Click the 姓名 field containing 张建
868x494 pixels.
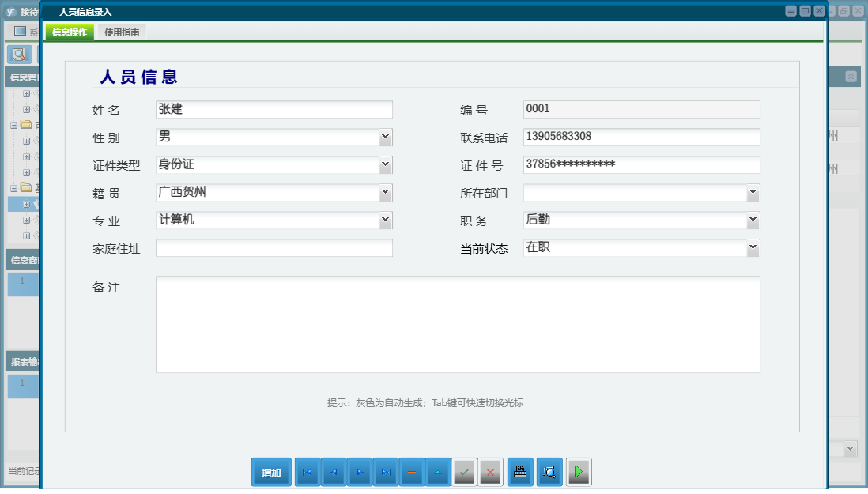pyautogui.click(x=274, y=110)
